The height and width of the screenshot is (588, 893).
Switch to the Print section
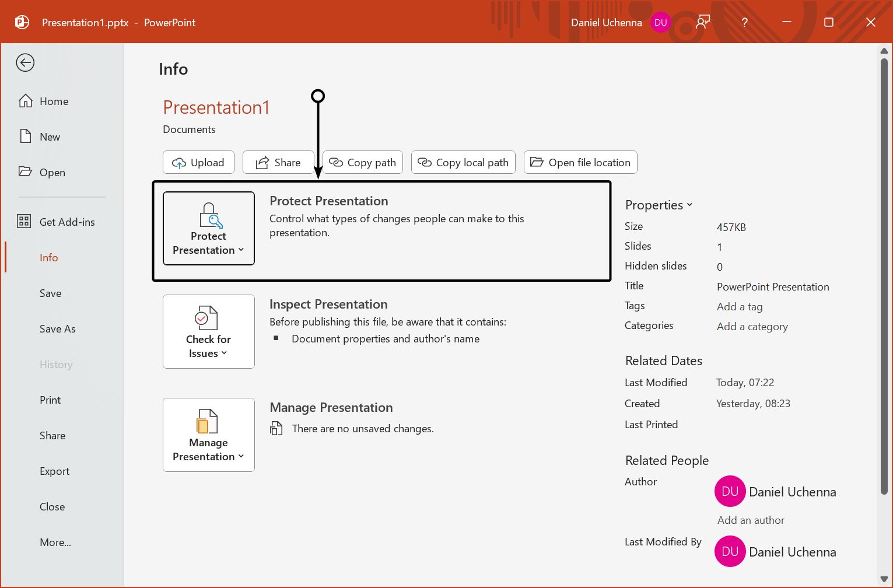(x=50, y=400)
